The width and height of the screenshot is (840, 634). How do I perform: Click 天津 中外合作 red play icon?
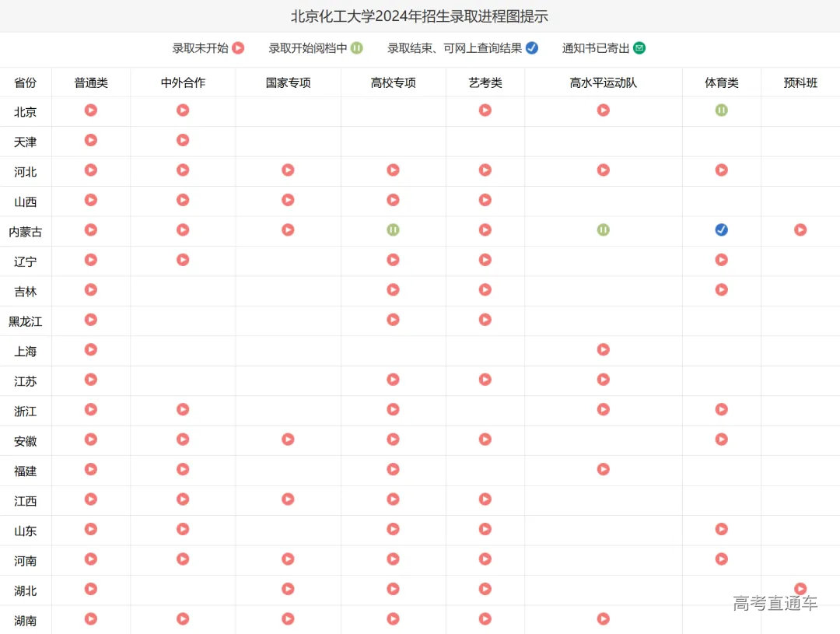coord(183,140)
